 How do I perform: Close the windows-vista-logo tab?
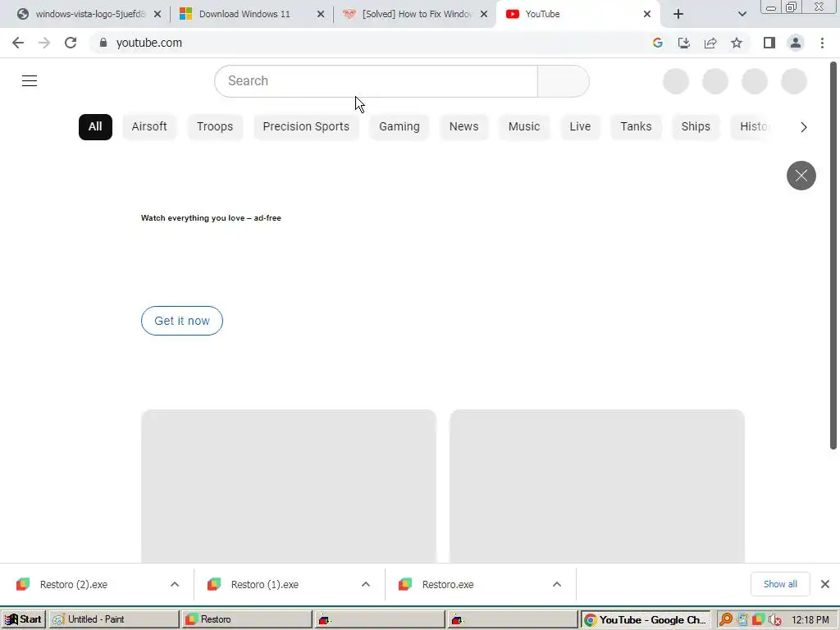157,14
